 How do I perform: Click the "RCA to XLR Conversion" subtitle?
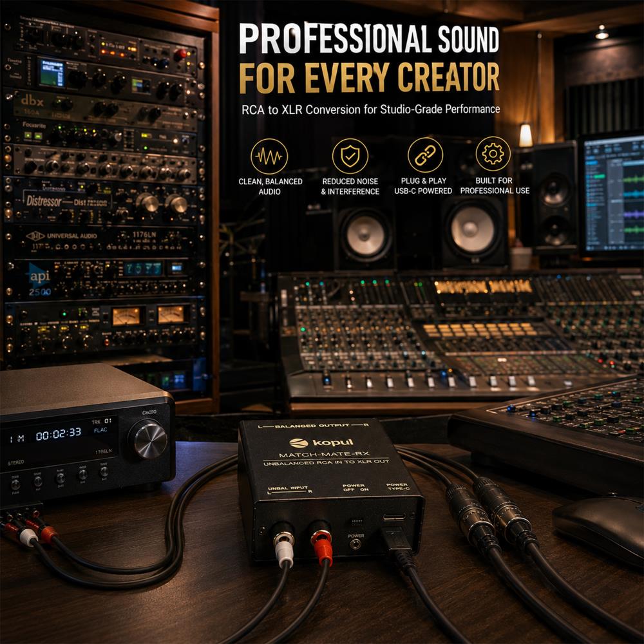[370, 109]
